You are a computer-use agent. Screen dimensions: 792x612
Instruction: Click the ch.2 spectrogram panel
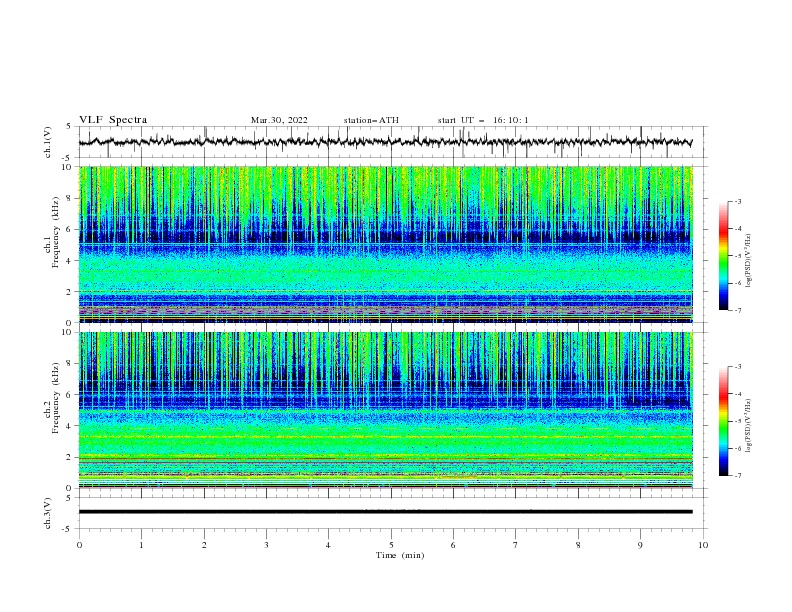point(386,410)
